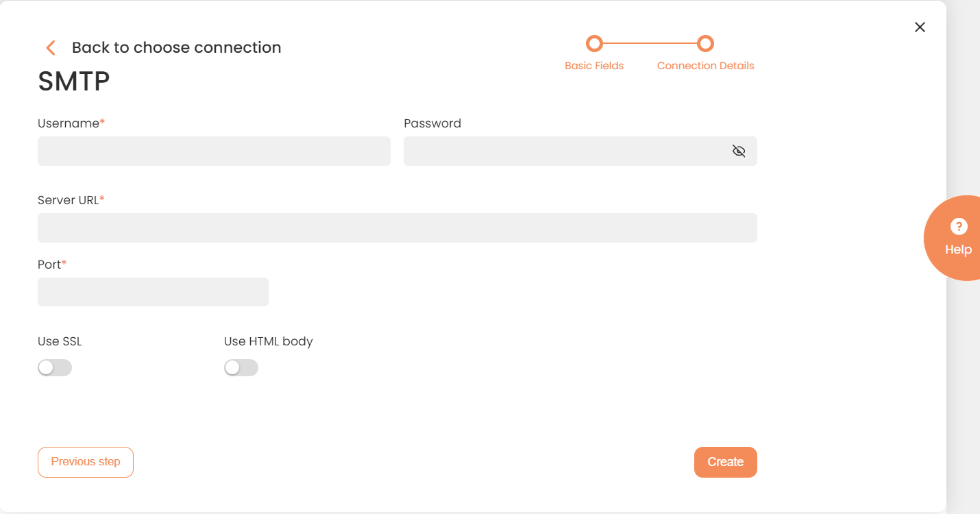Select the Connection Details step circle
Screen dimensions: 980x514
[x=705, y=42]
